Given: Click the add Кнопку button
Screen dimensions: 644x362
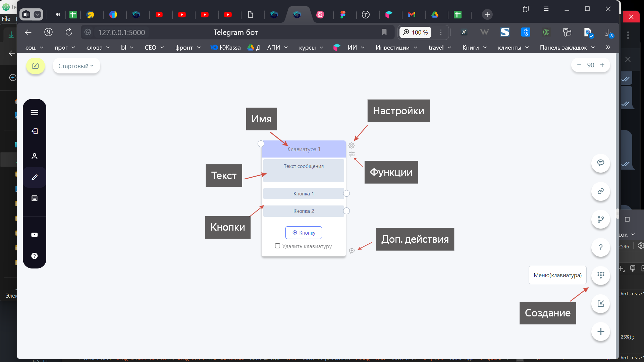Looking at the screenshot, I should point(304,233).
